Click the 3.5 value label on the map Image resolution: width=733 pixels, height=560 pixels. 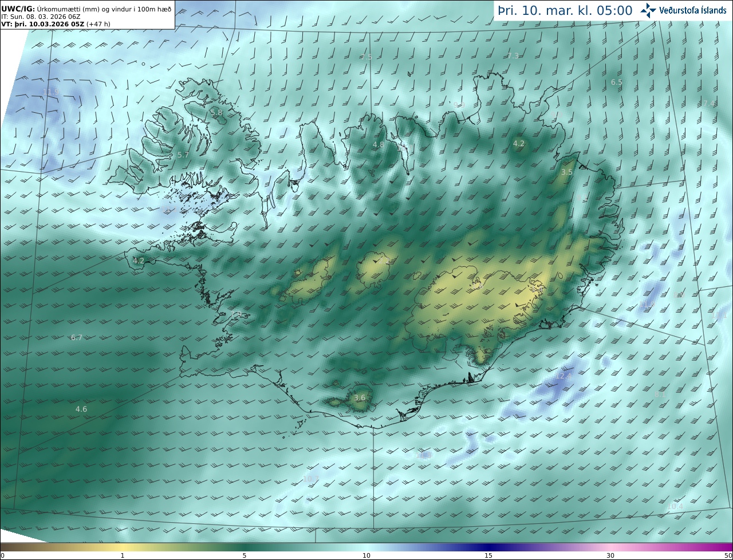[567, 172]
